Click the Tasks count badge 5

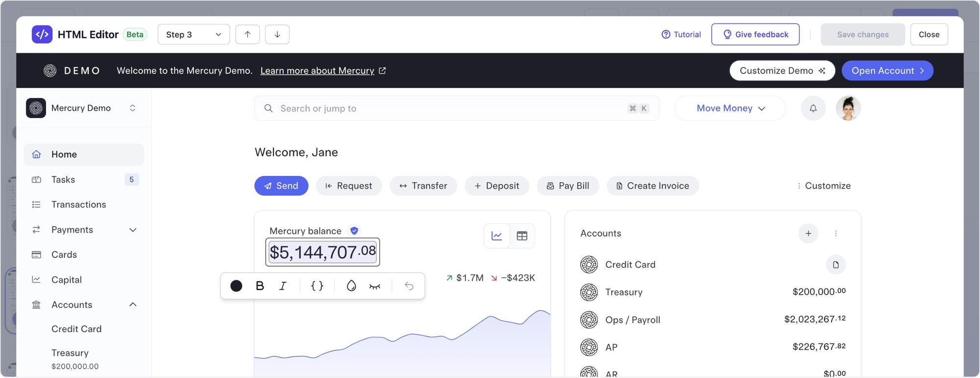pos(131,180)
